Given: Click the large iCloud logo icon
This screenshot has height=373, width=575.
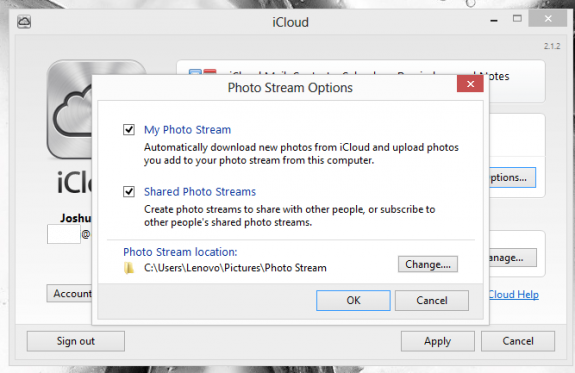Looking at the screenshot, I should pyautogui.click(x=70, y=109).
